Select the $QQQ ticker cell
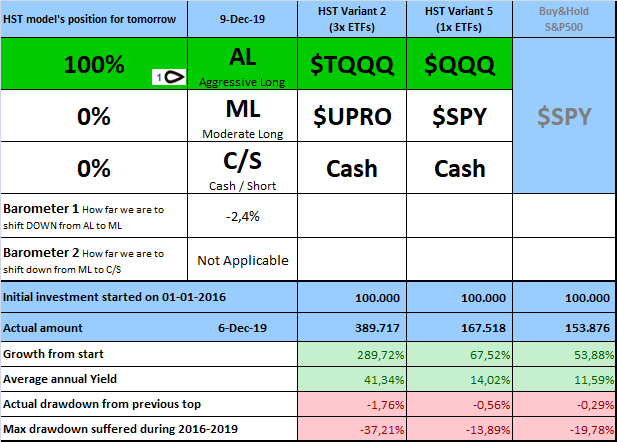617x442 pixels. [x=459, y=64]
